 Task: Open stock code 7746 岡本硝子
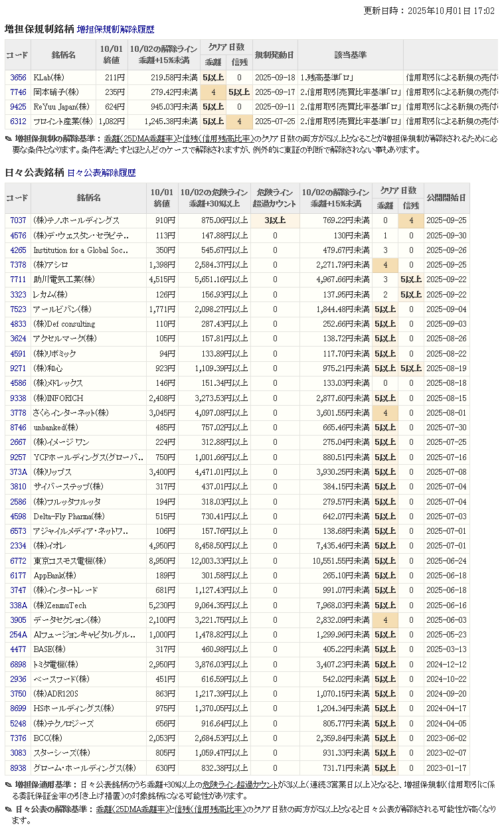tap(18, 92)
